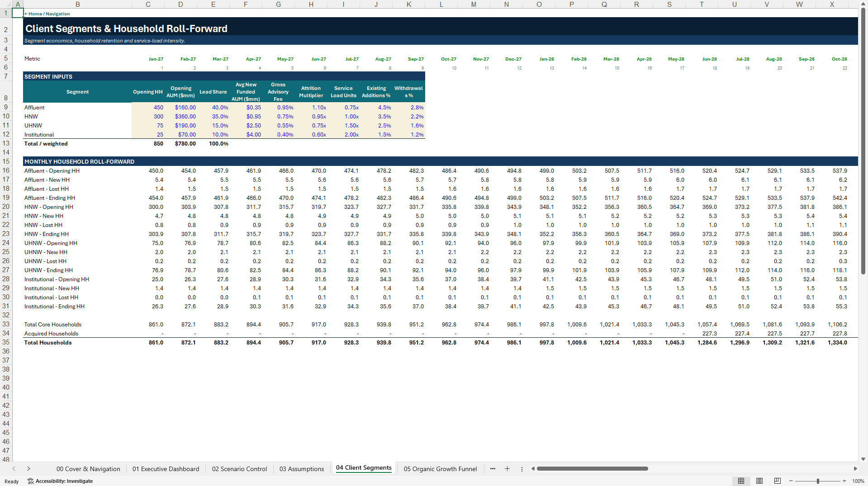
Task: Select row 35 header
Action: click(6, 342)
